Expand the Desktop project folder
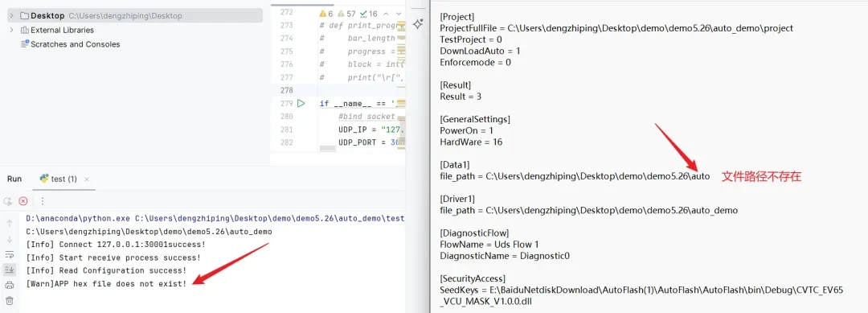Screen dimensions: 868x313 tap(11, 15)
